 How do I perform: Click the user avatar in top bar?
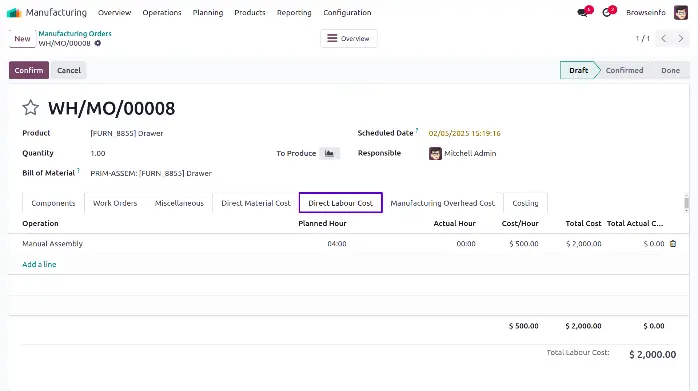tap(681, 12)
